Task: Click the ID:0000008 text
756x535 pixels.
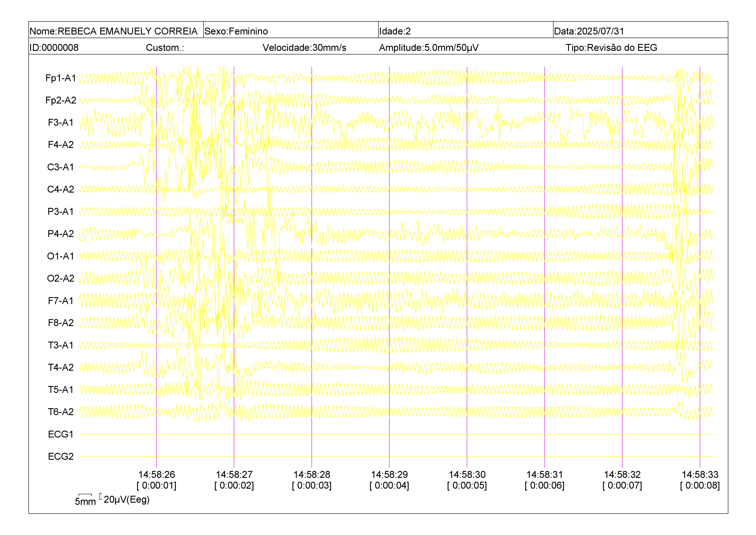Action: [54, 48]
